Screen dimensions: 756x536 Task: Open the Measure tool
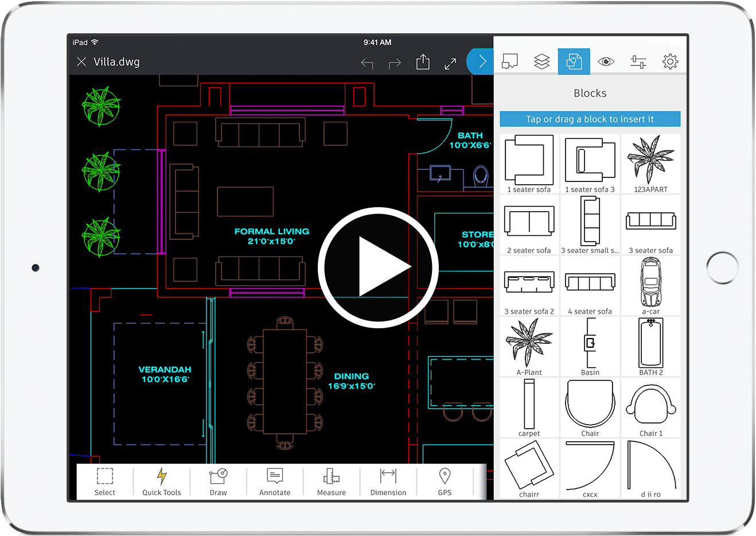tap(332, 481)
